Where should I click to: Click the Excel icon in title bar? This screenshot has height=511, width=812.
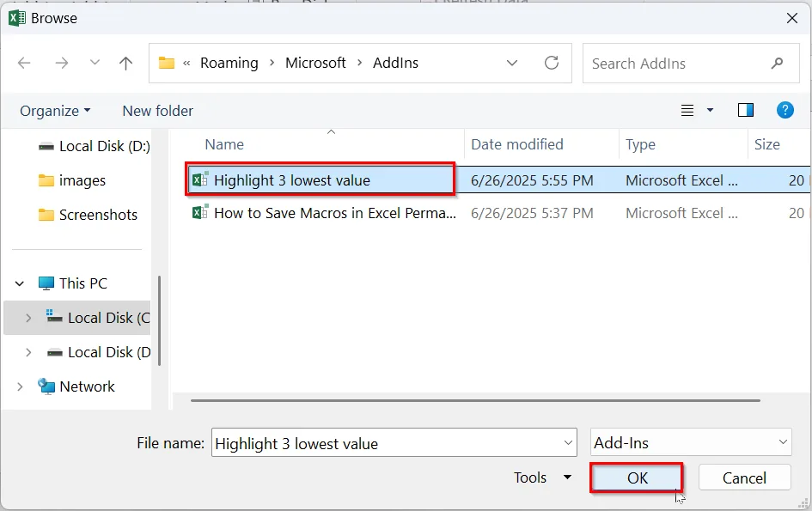[x=17, y=18]
